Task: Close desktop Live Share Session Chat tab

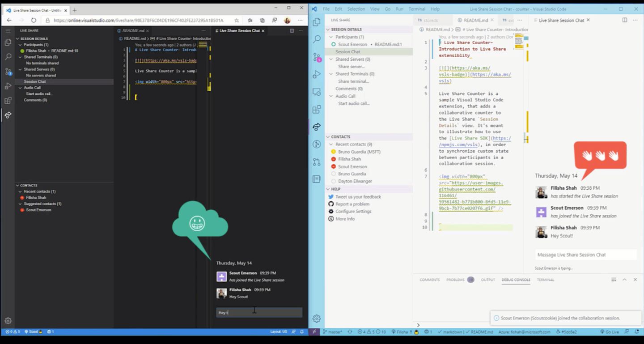Action: pos(588,20)
